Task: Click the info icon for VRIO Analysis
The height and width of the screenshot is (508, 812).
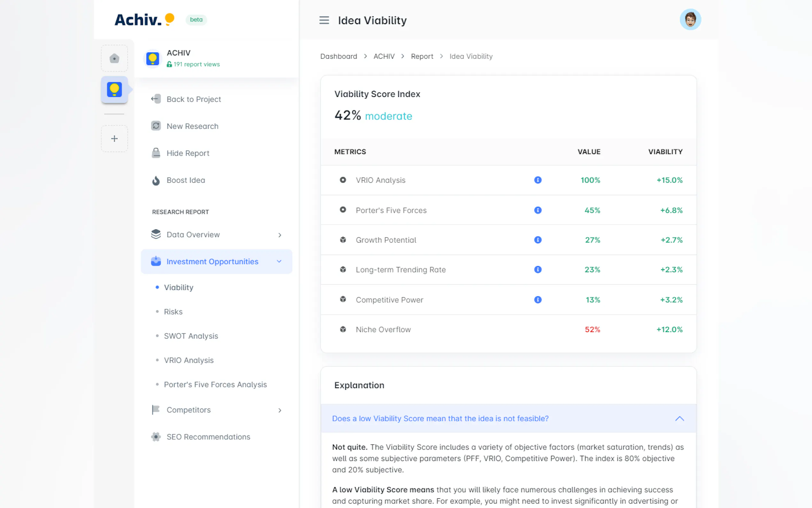Action: (537, 180)
